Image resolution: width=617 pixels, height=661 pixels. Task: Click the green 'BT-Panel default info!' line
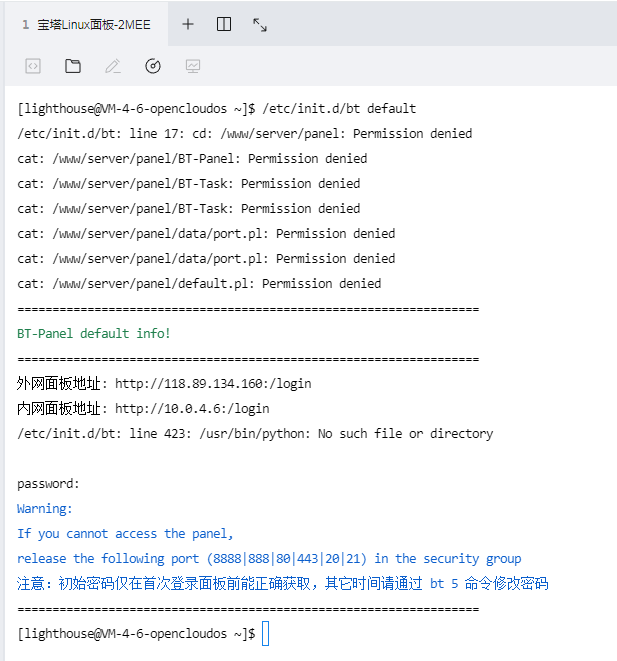click(94, 333)
